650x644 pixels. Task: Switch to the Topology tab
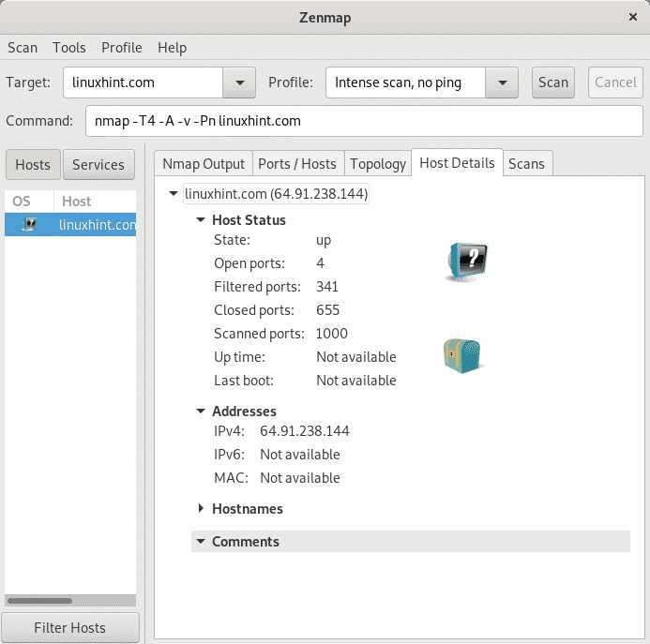pyautogui.click(x=378, y=164)
